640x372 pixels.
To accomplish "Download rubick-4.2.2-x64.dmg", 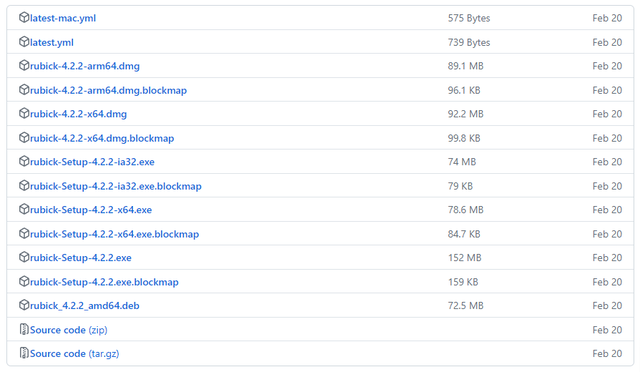I will click(x=78, y=114).
